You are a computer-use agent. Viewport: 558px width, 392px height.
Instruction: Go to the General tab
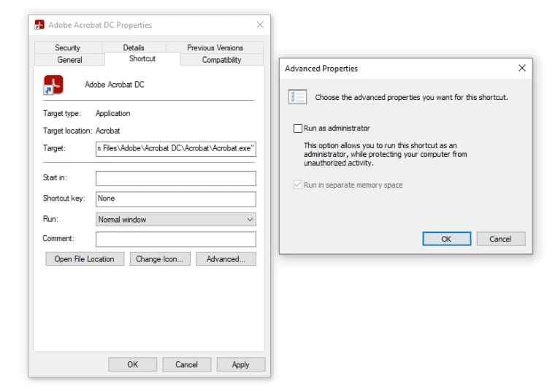[x=70, y=60]
